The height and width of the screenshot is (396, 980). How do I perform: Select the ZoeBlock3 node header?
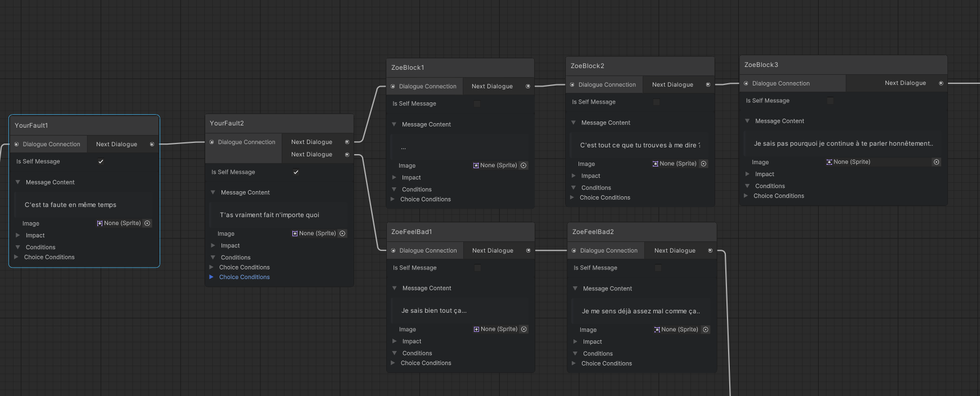point(842,65)
